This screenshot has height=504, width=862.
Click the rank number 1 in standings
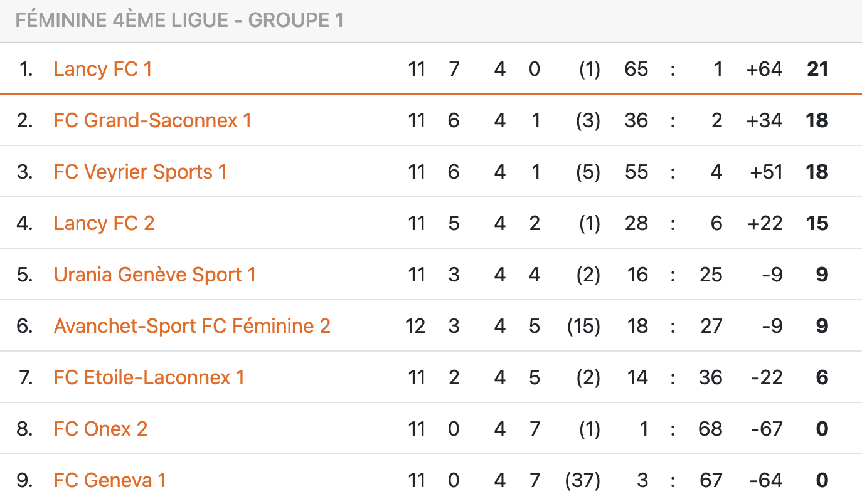tap(26, 69)
